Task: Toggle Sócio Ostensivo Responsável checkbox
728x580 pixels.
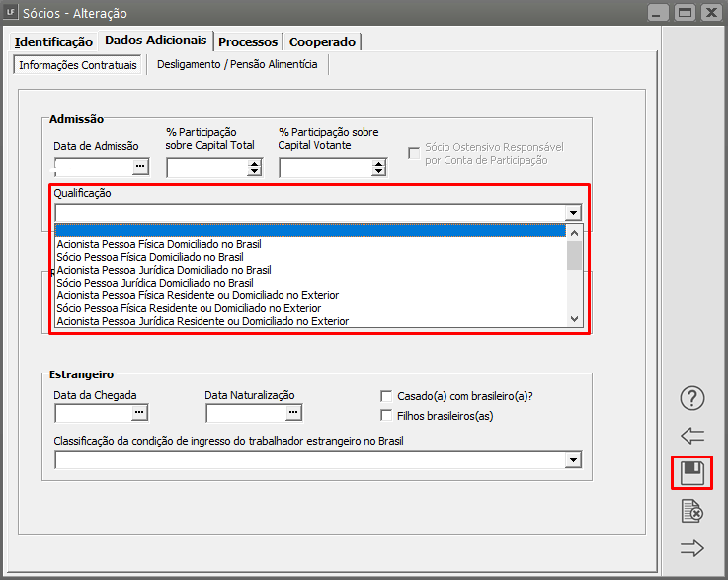Action: (415, 152)
